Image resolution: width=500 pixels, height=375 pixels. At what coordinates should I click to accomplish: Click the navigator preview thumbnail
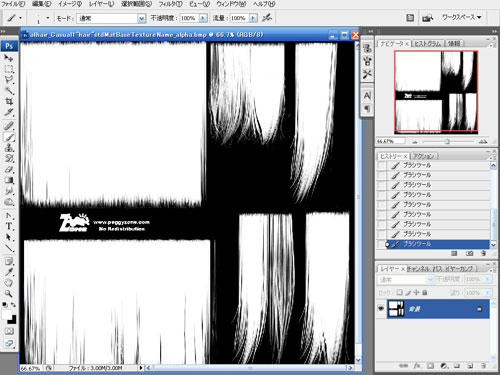click(x=436, y=92)
